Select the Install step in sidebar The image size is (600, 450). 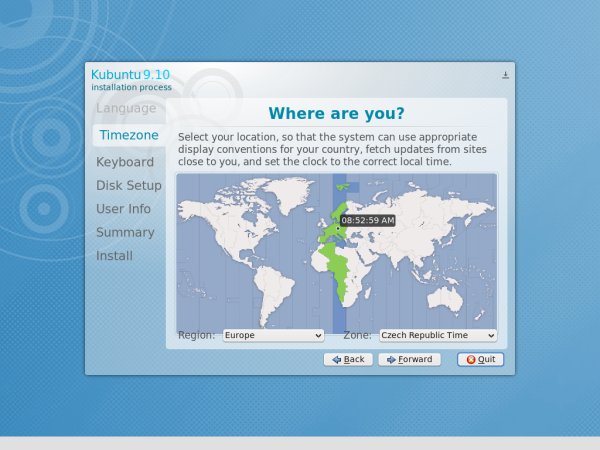(x=114, y=256)
